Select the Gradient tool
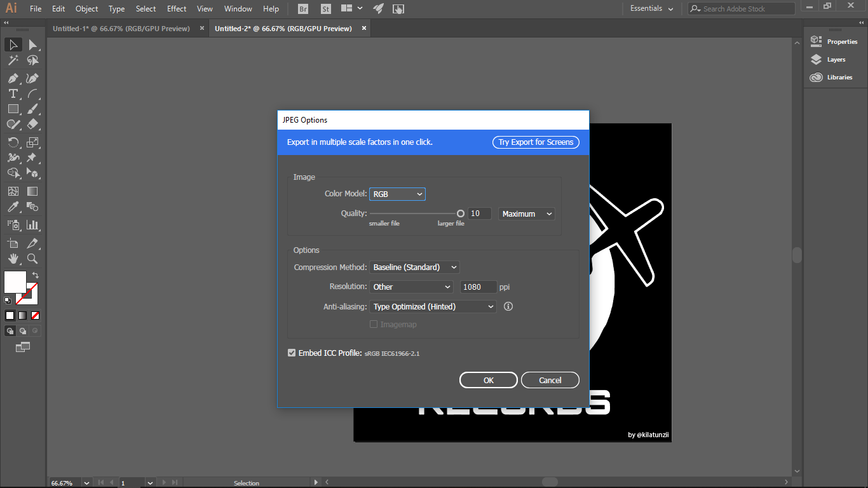868x488 pixels. click(x=32, y=191)
